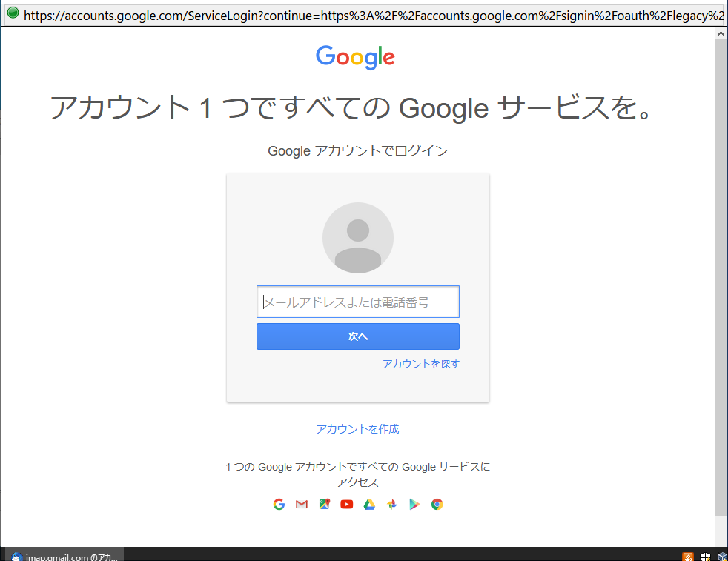Screen dimensions: 728x561
Task: Open the アカウントを探す link
Action: (x=420, y=364)
